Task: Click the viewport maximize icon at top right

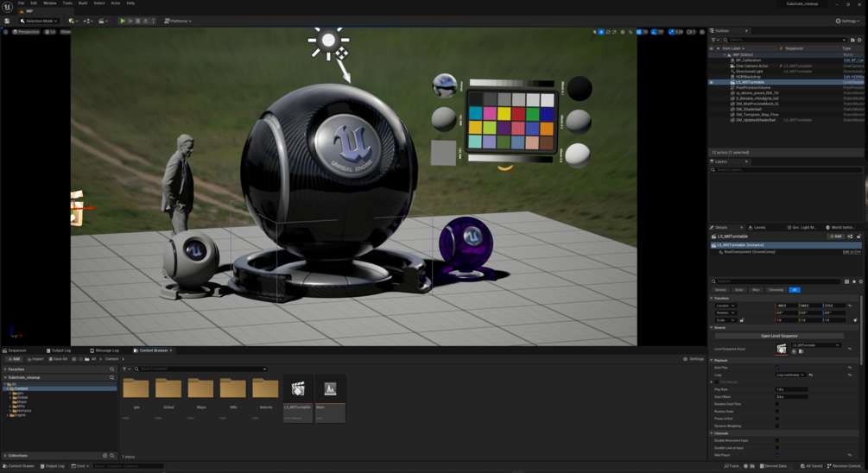Action: point(702,32)
